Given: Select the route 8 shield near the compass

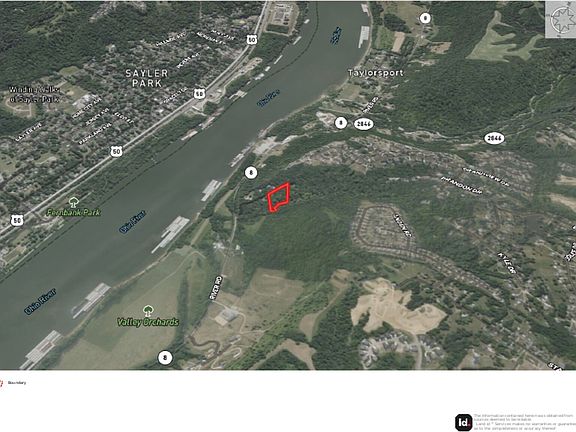Looking at the screenshot, I should [425, 18].
